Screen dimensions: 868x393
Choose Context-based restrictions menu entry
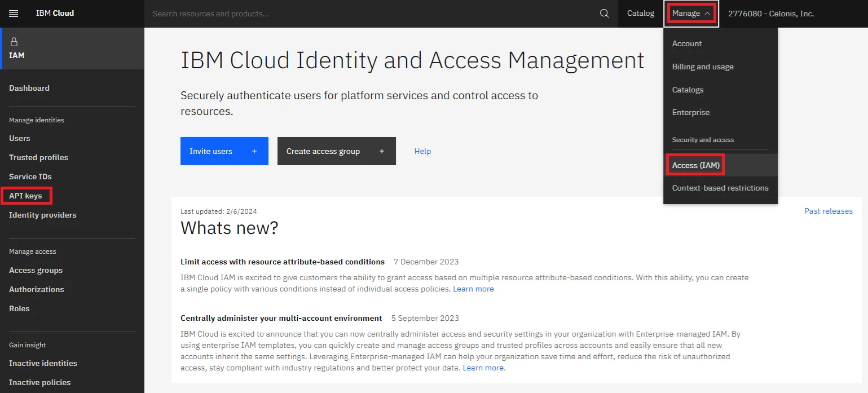tap(721, 188)
